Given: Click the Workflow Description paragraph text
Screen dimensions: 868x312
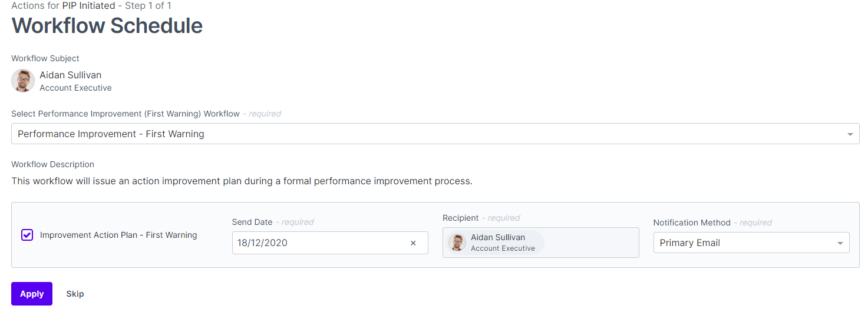Looking at the screenshot, I should [x=242, y=181].
